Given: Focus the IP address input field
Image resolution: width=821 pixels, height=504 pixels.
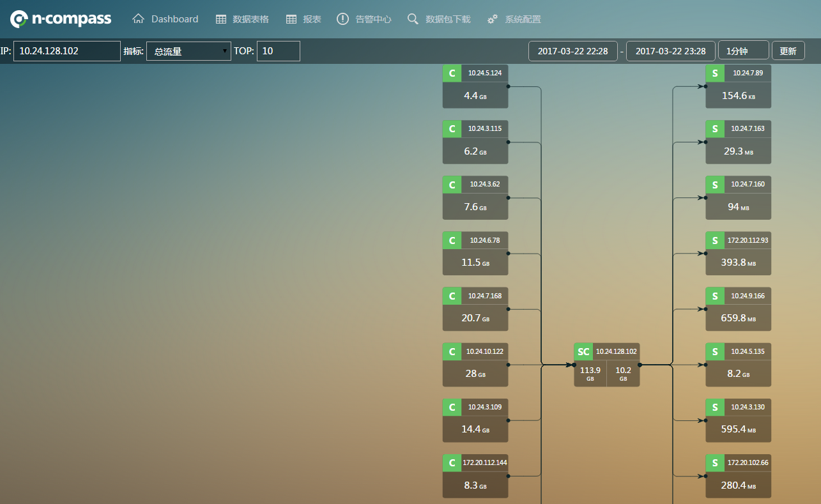Looking at the screenshot, I should click(66, 51).
